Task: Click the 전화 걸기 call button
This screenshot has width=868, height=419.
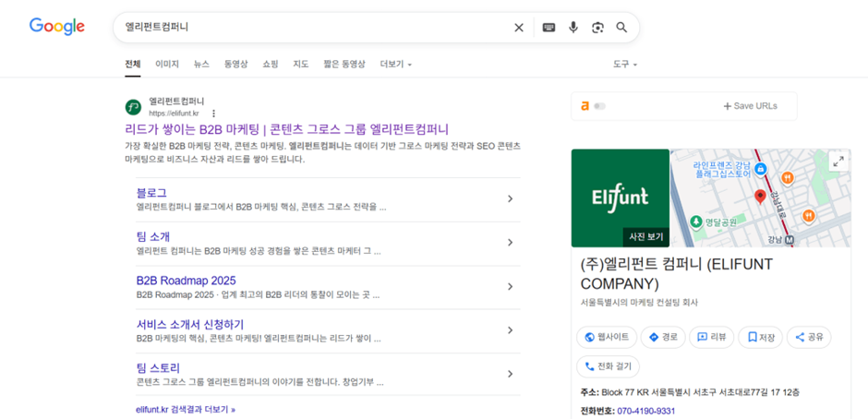Action: [608, 366]
